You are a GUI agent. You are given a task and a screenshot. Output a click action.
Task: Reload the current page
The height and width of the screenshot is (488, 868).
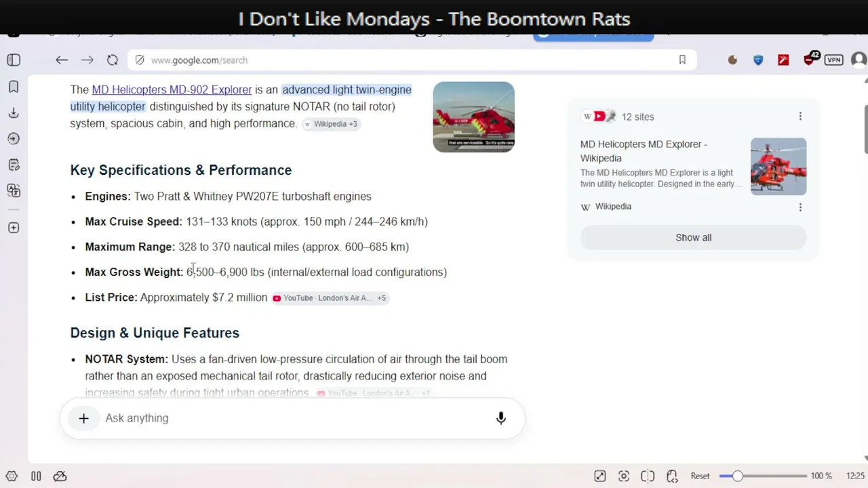(113, 60)
